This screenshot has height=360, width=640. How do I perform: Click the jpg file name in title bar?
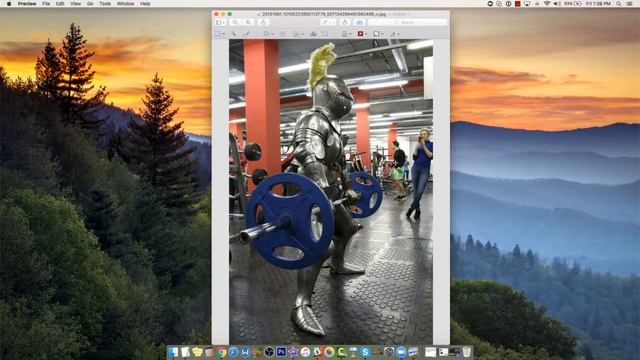click(324, 14)
